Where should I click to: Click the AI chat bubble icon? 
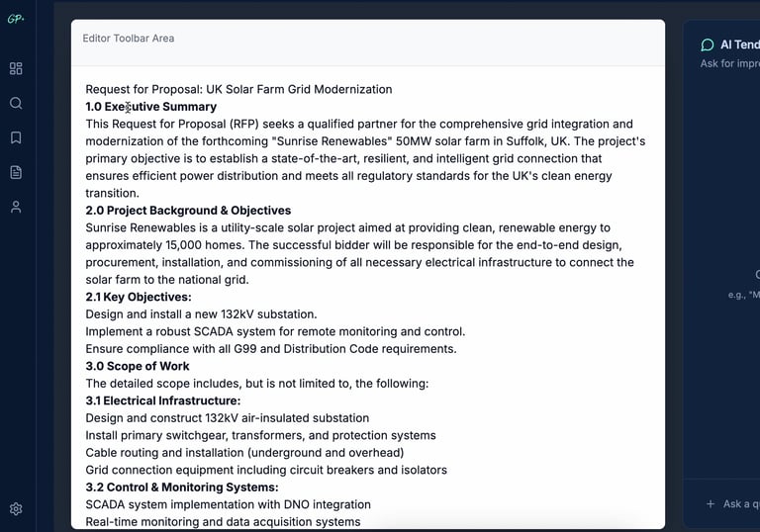tap(708, 44)
